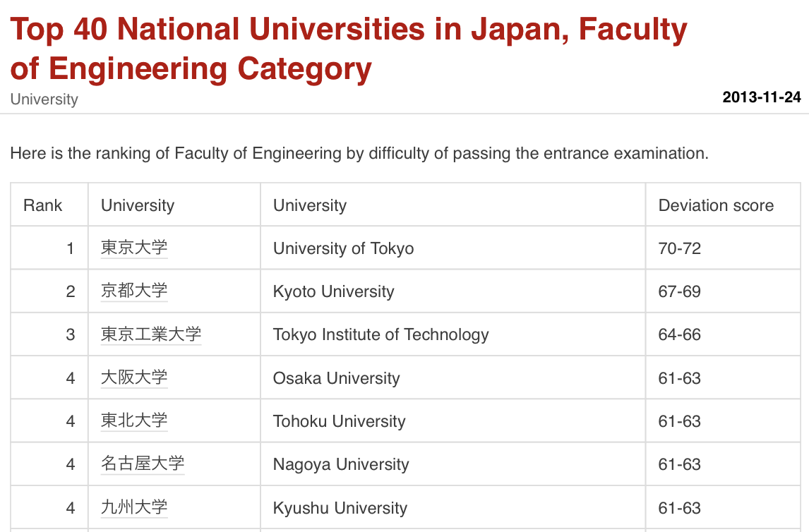This screenshot has width=809, height=532.
Task: Open the 京都大学 university link
Action: 134,291
